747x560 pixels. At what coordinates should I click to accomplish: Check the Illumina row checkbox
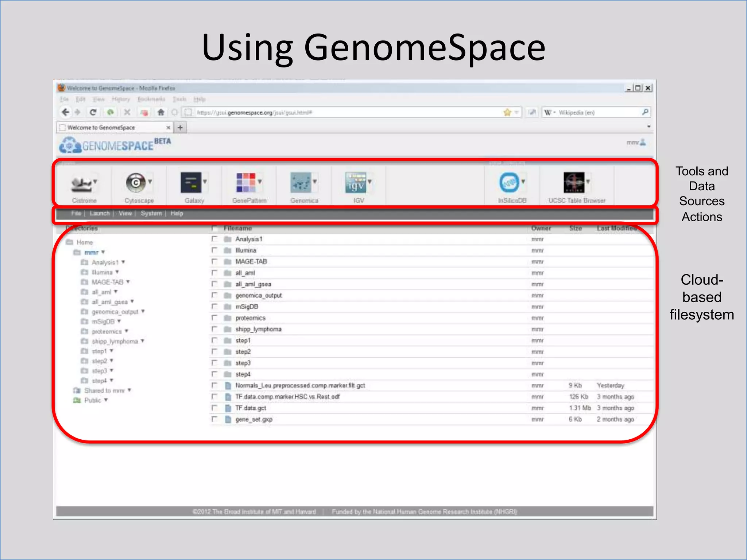214,250
